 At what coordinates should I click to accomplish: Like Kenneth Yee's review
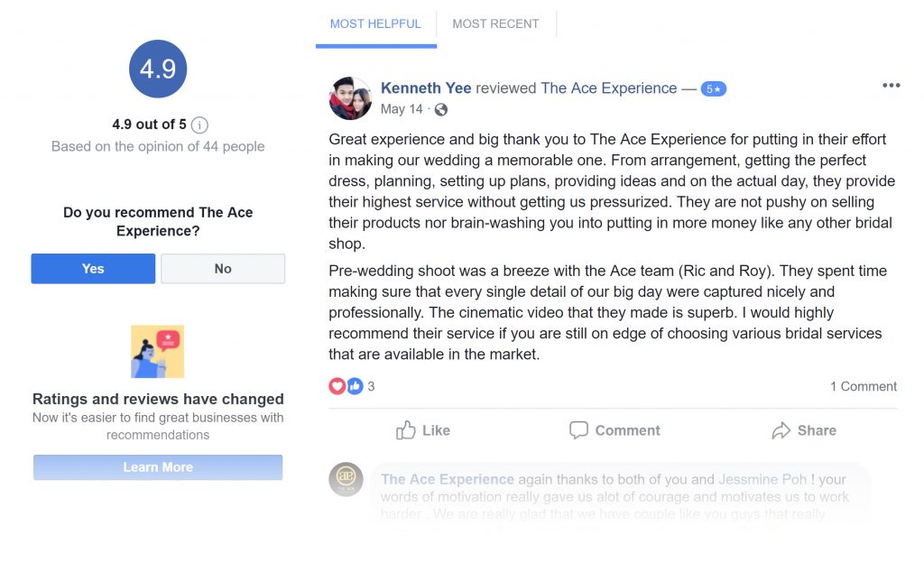423,430
